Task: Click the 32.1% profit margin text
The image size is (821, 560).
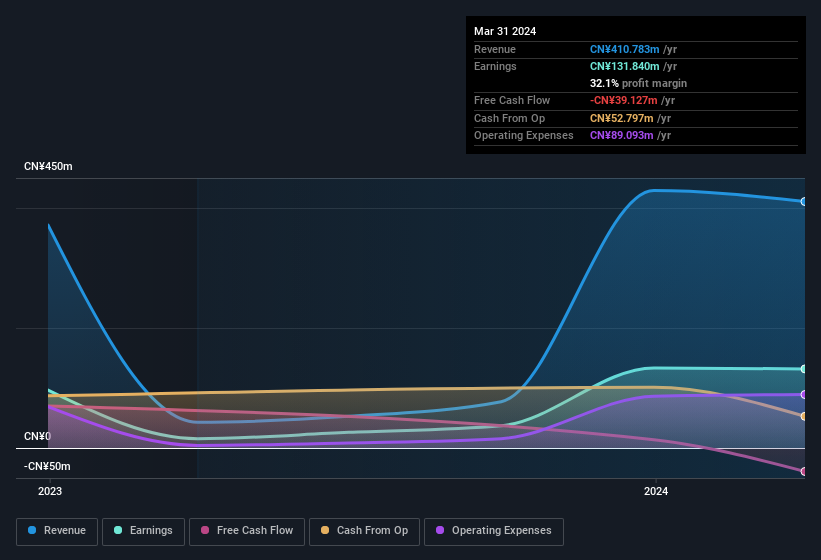Action: (x=638, y=83)
